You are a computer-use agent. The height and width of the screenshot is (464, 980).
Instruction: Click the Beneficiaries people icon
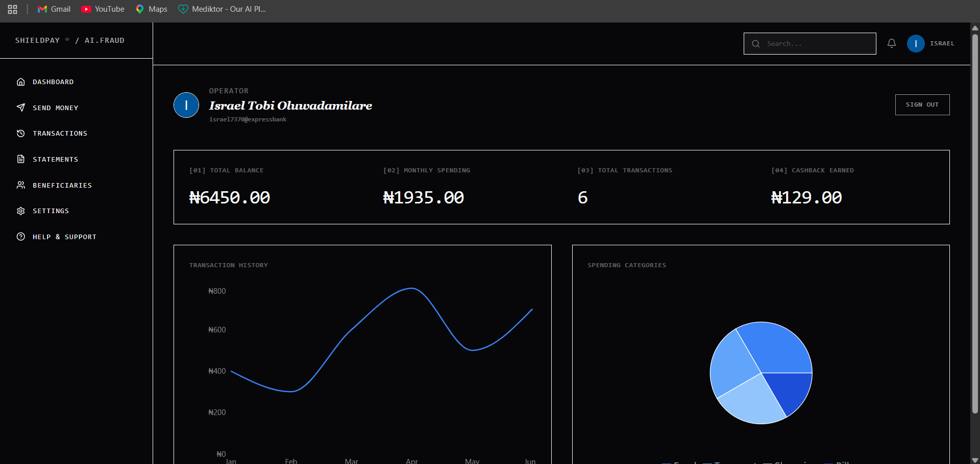(21, 185)
